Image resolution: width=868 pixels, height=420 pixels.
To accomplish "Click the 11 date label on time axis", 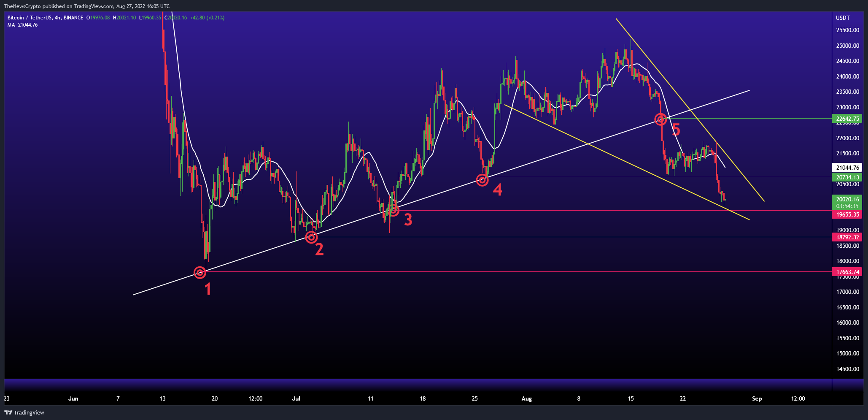I will pos(371,398).
